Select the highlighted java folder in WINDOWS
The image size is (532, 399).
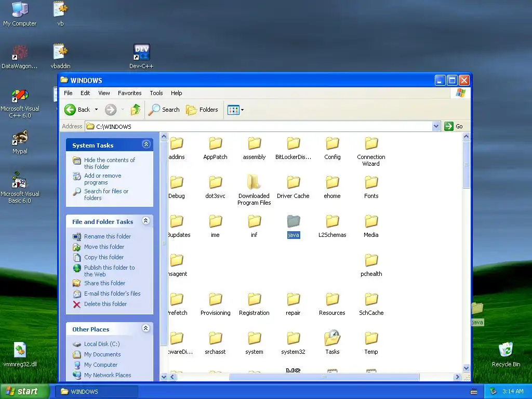point(293,227)
